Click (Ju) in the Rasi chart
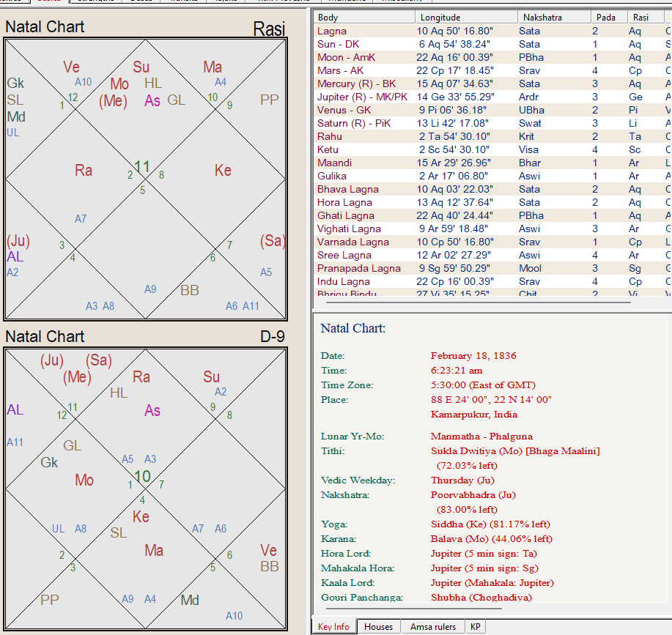672x635 pixels. pyautogui.click(x=18, y=241)
